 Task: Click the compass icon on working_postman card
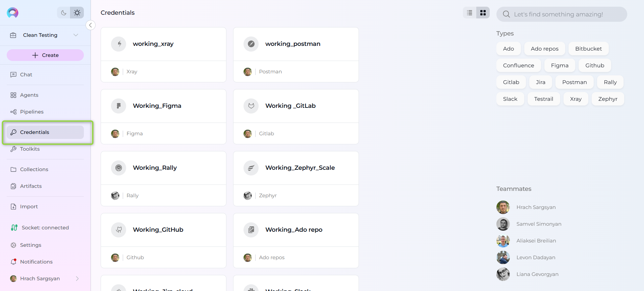[251, 44]
